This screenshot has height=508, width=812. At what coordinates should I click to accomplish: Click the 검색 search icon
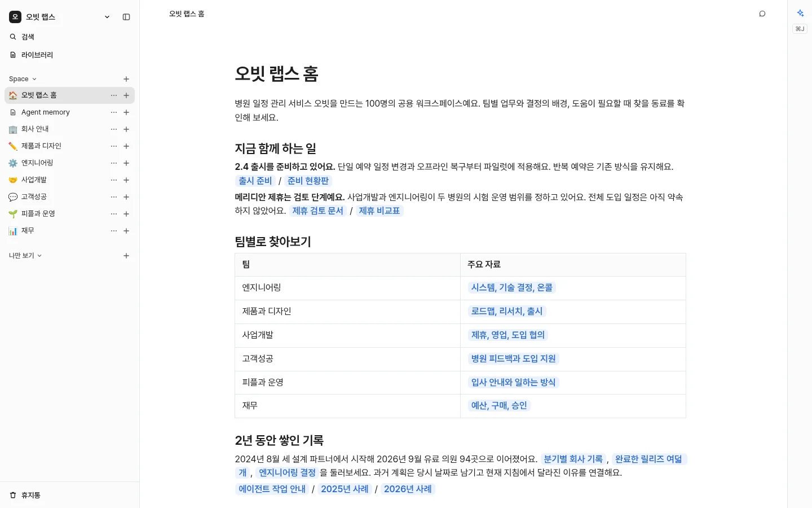13,37
